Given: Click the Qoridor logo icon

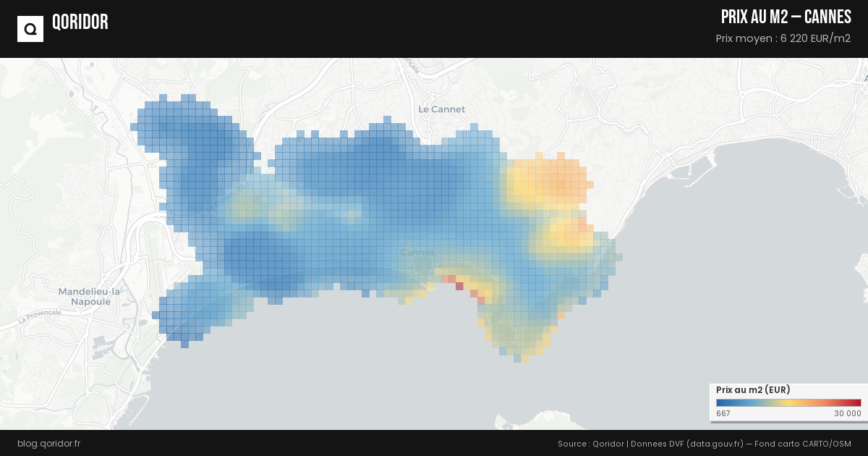Looking at the screenshot, I should click(x=30, y=29).
